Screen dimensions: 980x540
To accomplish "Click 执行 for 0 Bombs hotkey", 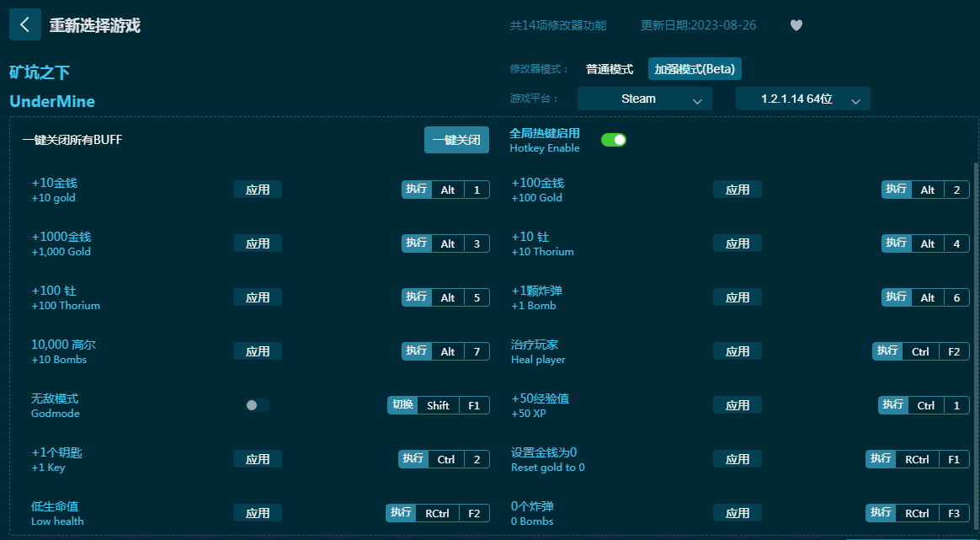I will [x=881, y=512].
